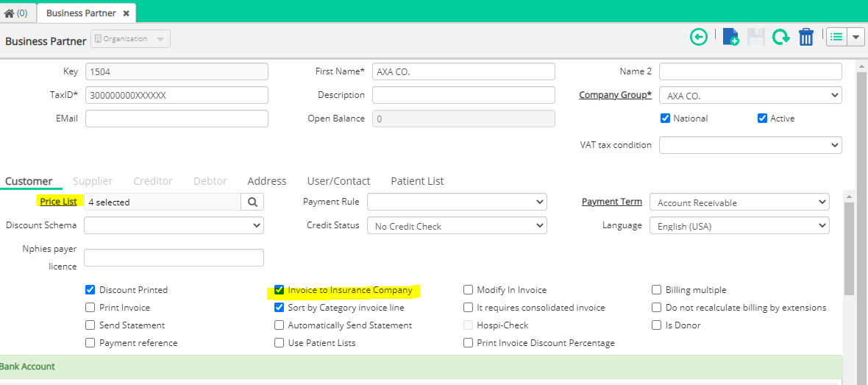Search price lists with magnifier icon
This screenshot has width=868, height=385.
tap(252, 202)
